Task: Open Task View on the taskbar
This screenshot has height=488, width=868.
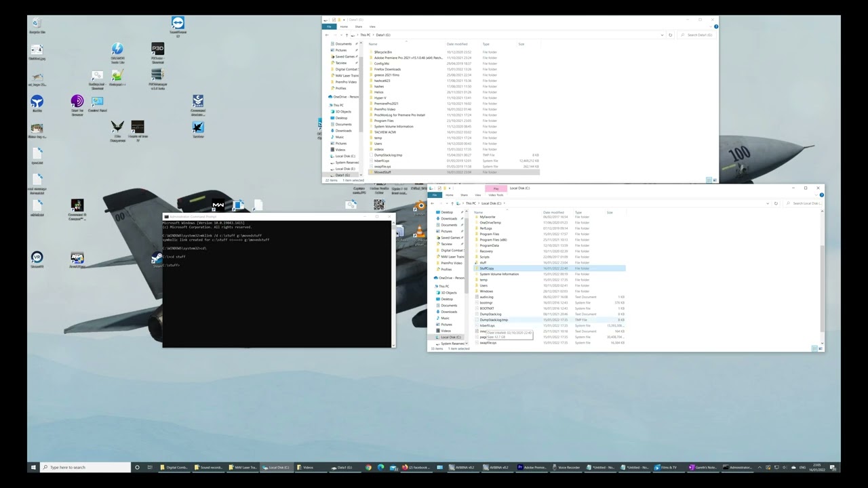Action: tap(151, 467)
